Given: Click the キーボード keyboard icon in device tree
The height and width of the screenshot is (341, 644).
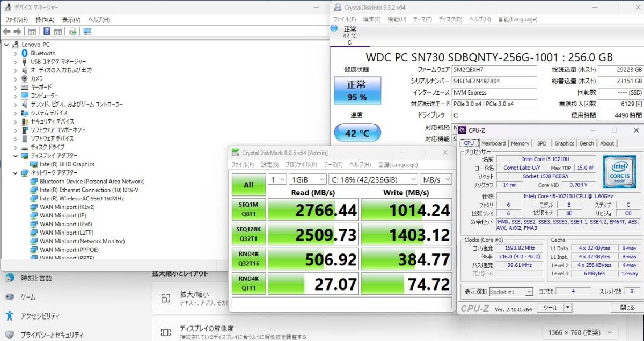Looking at the screenshot, I should point(25,87).
